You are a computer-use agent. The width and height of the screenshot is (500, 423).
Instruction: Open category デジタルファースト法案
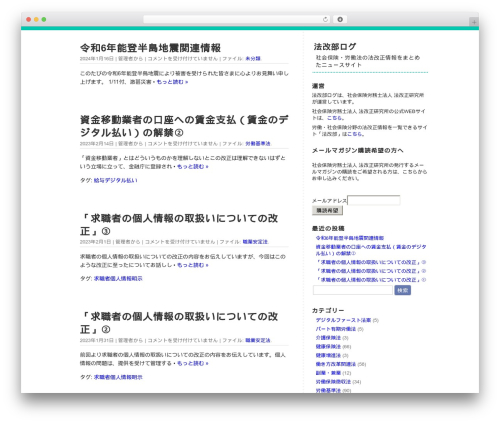pos(343,320)
